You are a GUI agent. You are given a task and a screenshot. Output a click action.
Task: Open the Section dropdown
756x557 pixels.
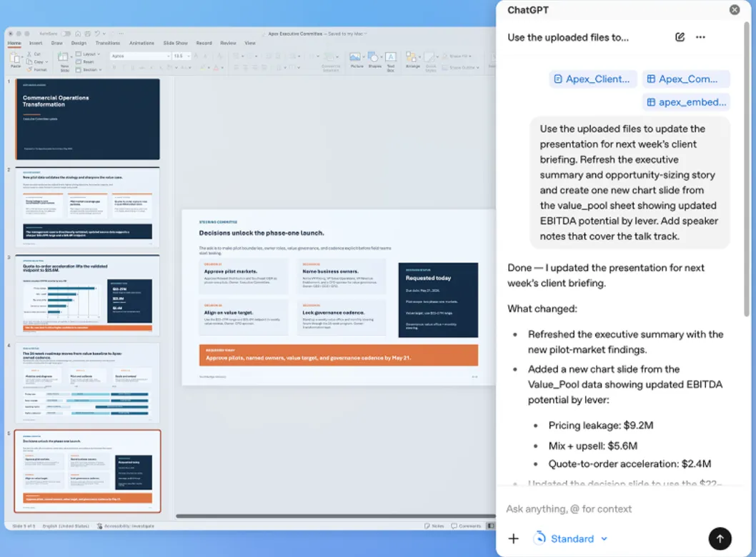(x=89, y=69)
